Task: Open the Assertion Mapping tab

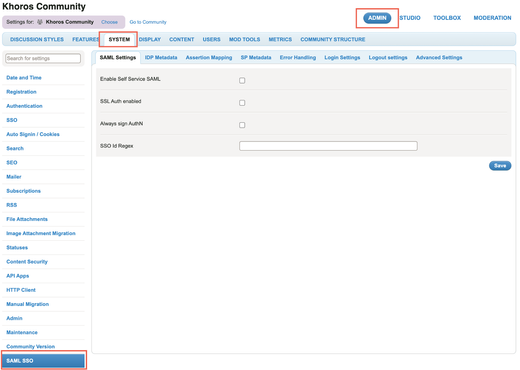Action: point(209,58)
